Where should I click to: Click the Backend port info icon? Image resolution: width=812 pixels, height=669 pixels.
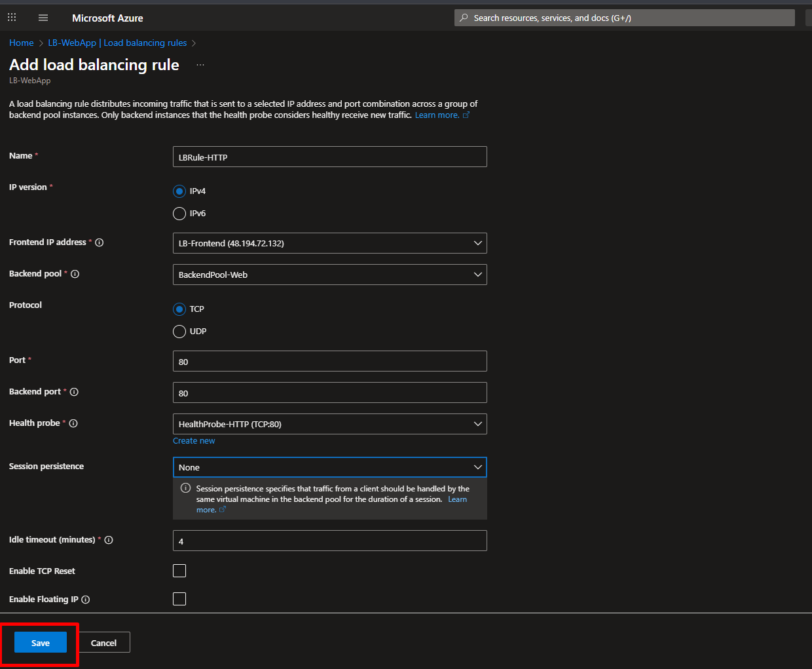point(74,392)
